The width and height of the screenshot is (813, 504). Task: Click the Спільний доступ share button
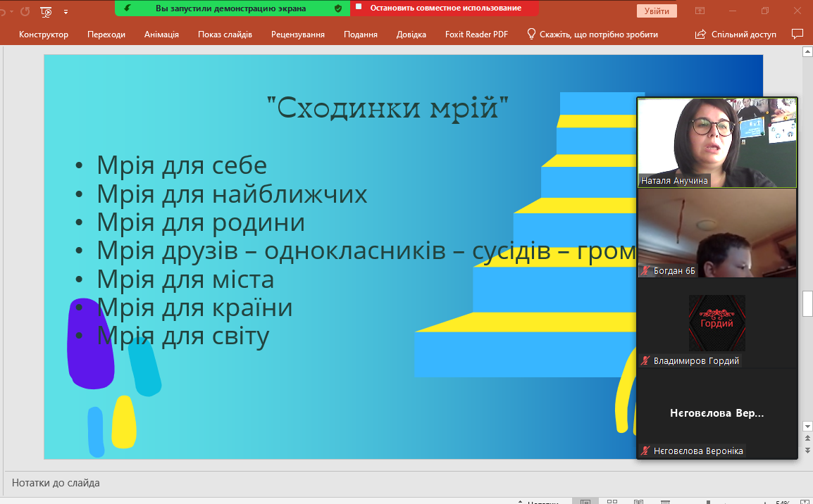tap(736, 34)
